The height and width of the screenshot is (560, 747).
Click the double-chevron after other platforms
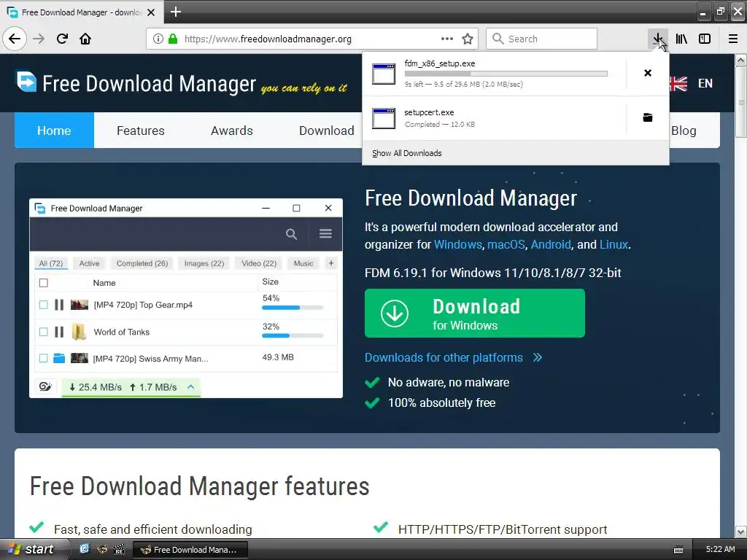(x=538, y=357)
